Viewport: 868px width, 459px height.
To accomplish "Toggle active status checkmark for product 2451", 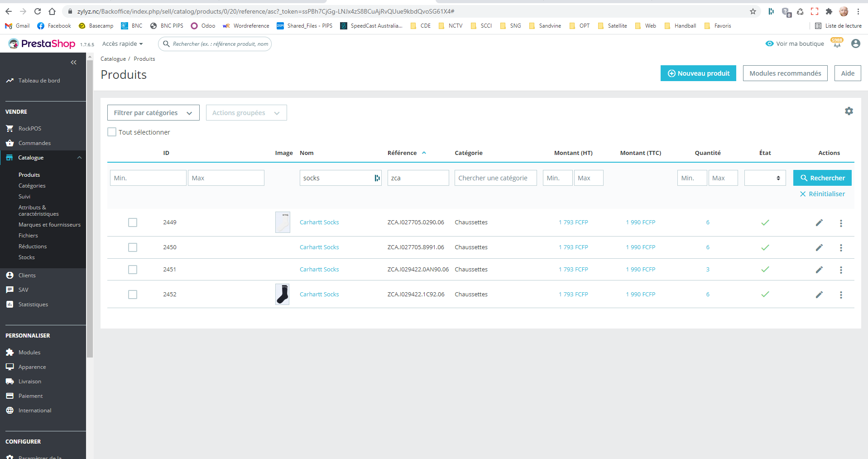I will 765,269.
